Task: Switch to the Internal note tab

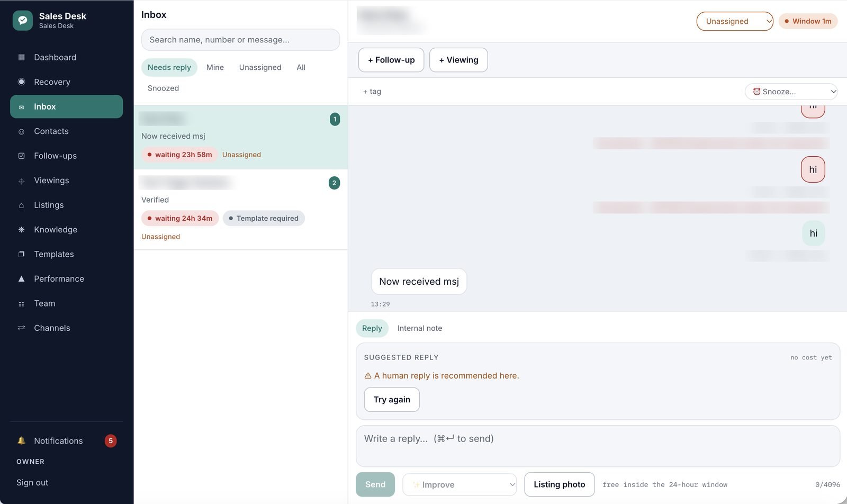Action: [420, 328]
